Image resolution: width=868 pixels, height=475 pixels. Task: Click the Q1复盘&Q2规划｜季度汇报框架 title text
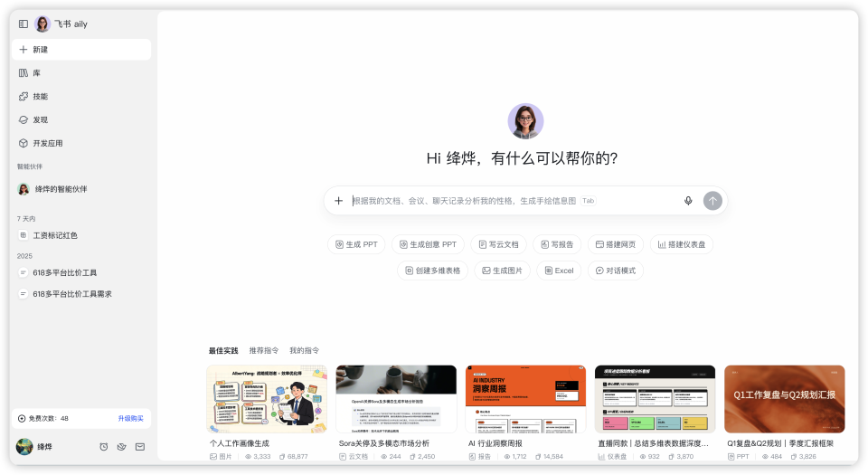[x=780, y=443]
